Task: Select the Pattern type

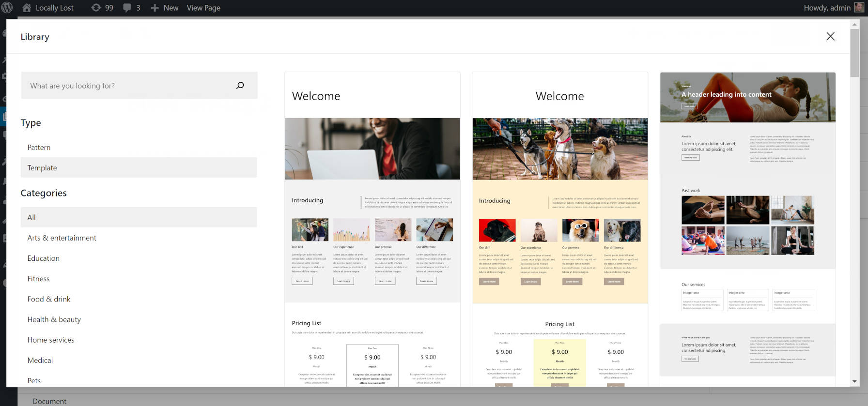Action: pyautogui.click(x=139, y=148)
